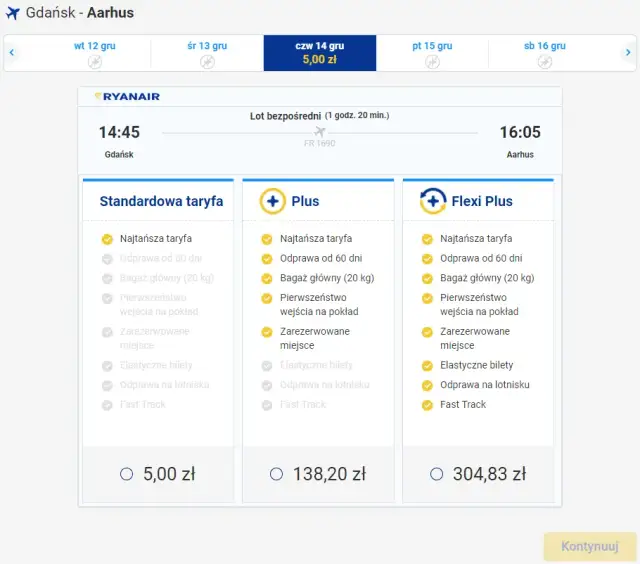Click checkmark for Fast Track in Flexi Plus
The height and width of the screenshot is (564, 640).
point(427,405)
